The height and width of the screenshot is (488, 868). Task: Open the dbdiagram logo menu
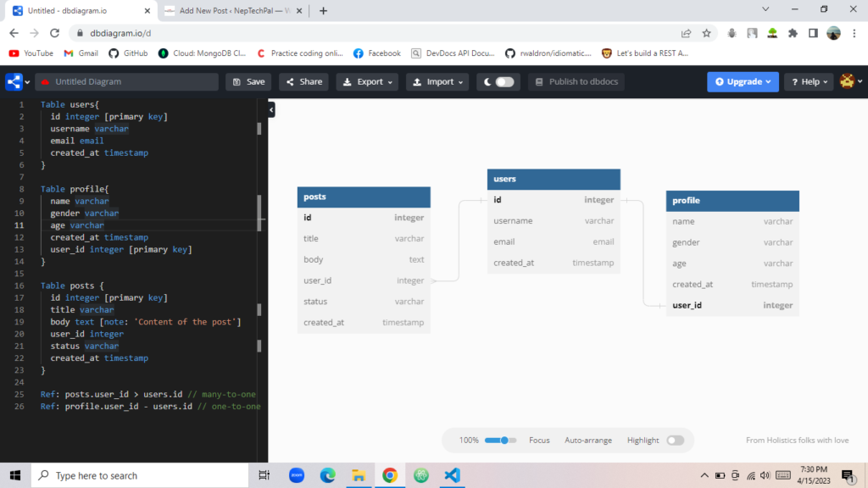click(x=14, y=82)
